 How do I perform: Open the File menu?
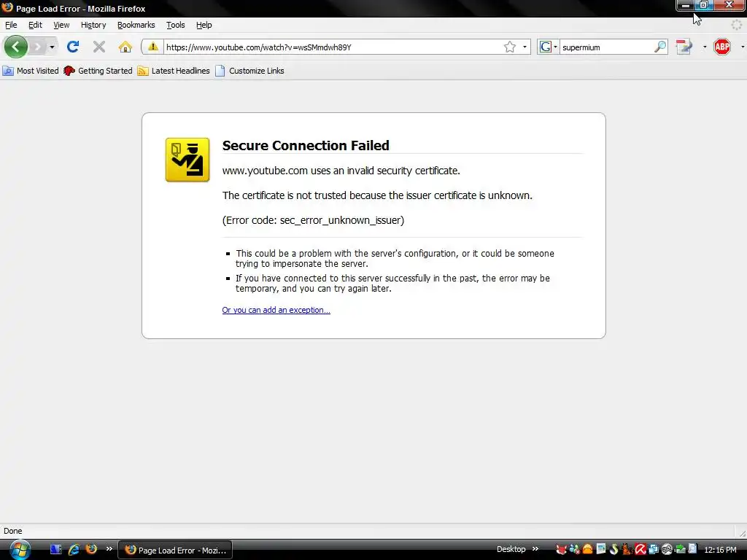point(11,25)
